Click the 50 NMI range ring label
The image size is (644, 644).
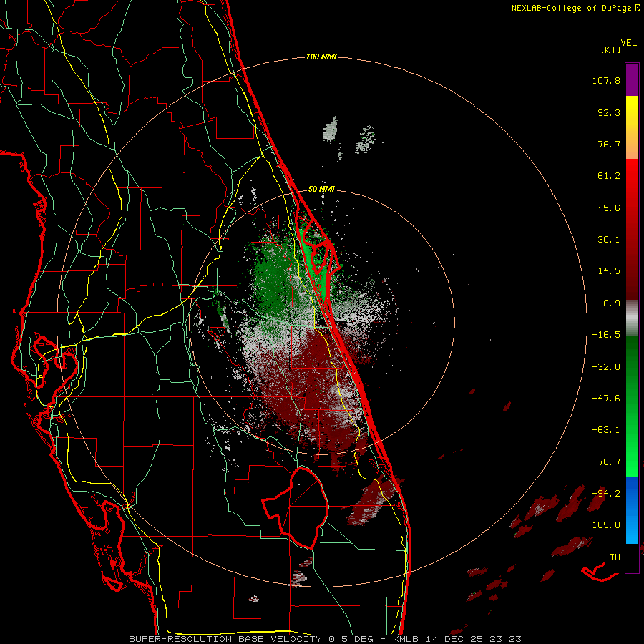[321, 190]
